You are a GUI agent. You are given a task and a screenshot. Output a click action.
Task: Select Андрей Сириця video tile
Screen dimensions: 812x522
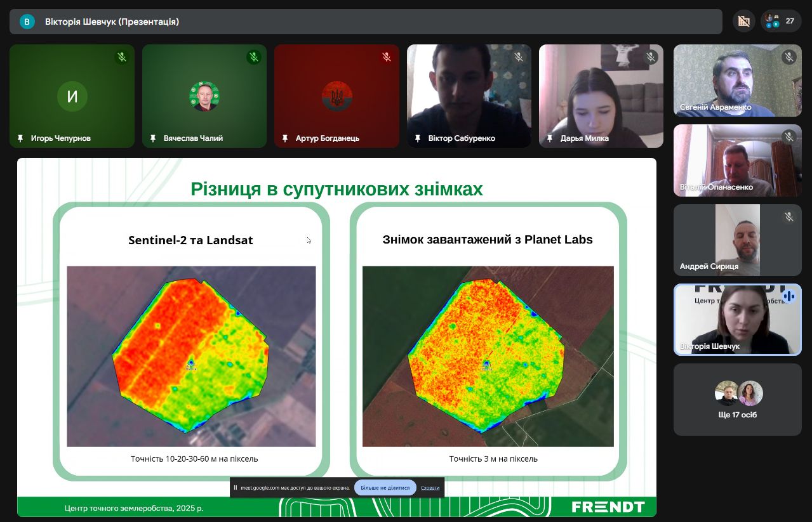(737, 240)
